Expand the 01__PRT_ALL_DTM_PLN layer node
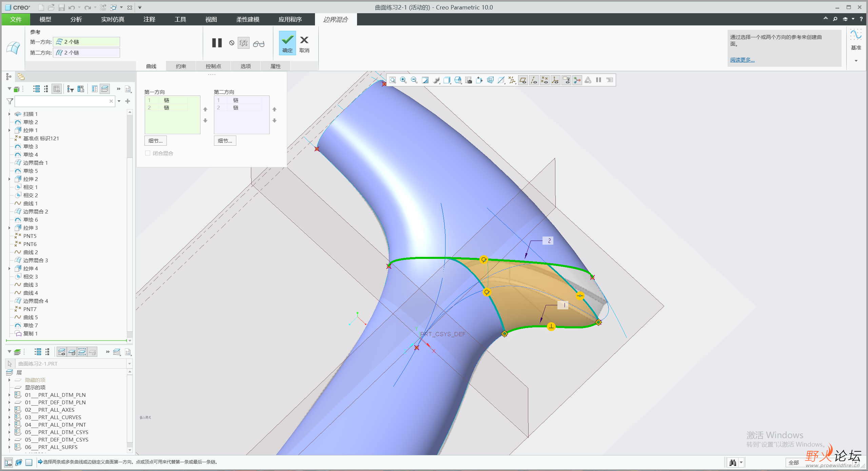 point(9,395)
